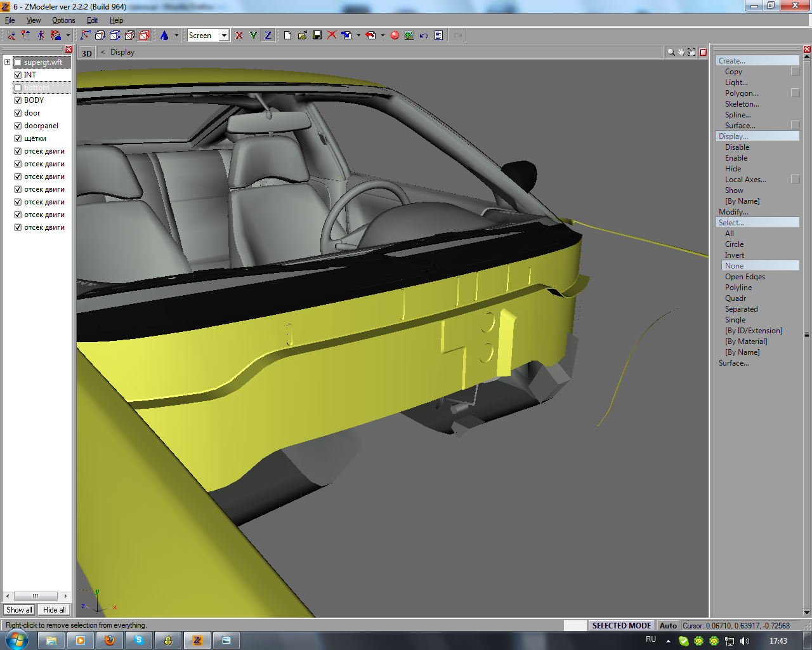Enable the green Y axis button
The height and width of the screenshot is (650, 812).
coord(253,36)
